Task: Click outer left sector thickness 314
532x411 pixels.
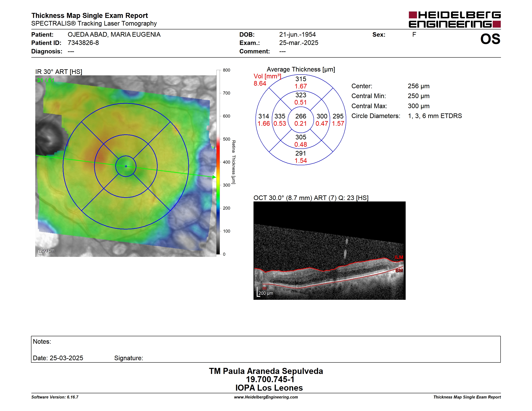Action: tap(264, 116)
